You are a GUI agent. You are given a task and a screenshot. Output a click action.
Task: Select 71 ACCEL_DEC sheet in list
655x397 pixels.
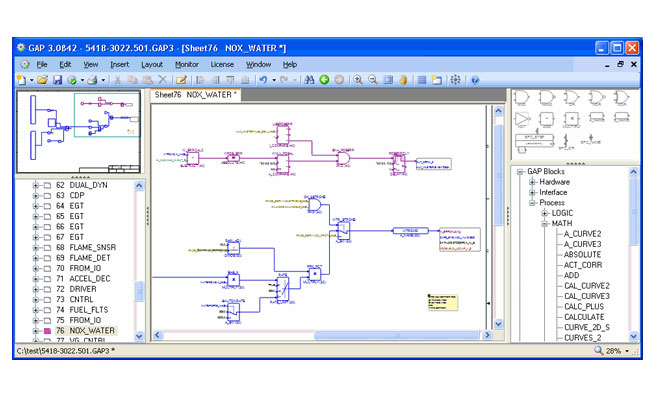click(x=83, y=279)
